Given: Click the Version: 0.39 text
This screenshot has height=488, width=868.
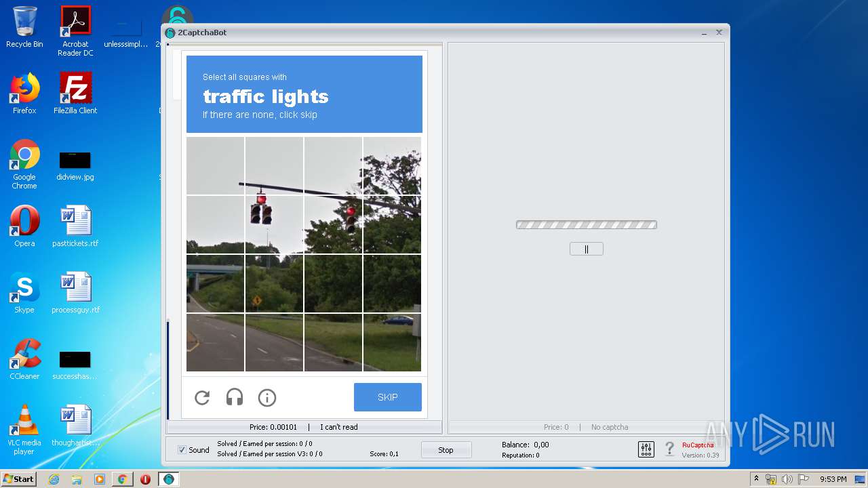Looking at the screenshot, I should point(701,455).
